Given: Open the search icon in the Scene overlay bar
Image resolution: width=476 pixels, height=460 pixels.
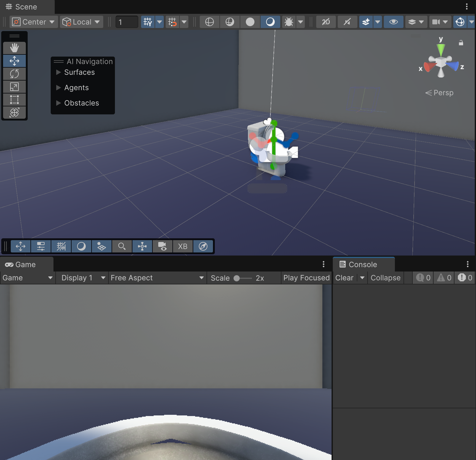Looking at the screenshot, I should [x=122, y=246].
